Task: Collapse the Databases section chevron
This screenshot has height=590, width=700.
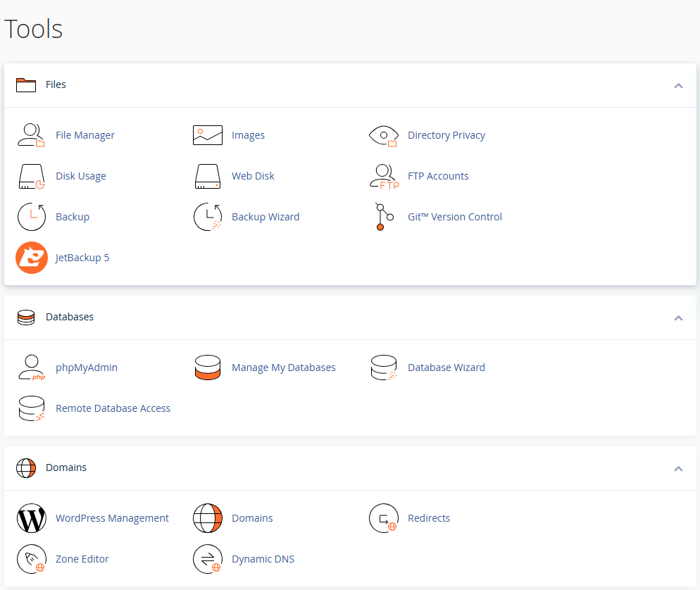Action: click(679, 318)
